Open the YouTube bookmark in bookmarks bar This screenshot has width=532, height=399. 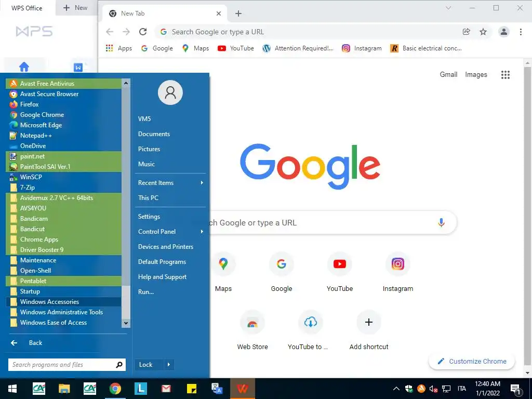pos(236,48)
